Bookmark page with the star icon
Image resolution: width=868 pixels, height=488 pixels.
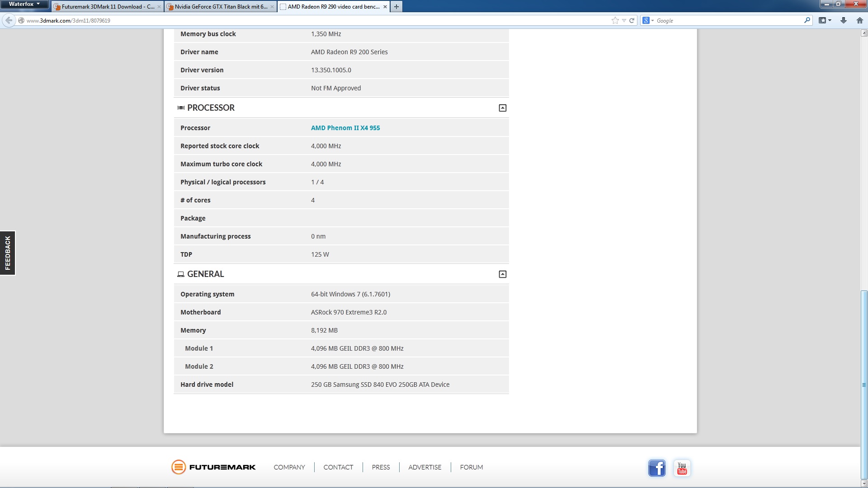click(x=615, y=20)
